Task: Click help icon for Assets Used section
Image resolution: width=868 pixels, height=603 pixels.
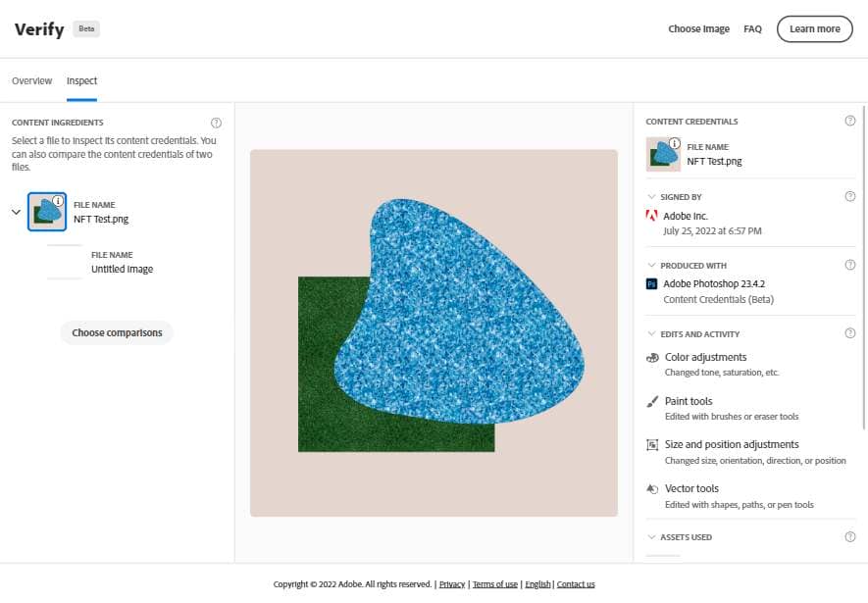Action: click(x=849, y=536)
